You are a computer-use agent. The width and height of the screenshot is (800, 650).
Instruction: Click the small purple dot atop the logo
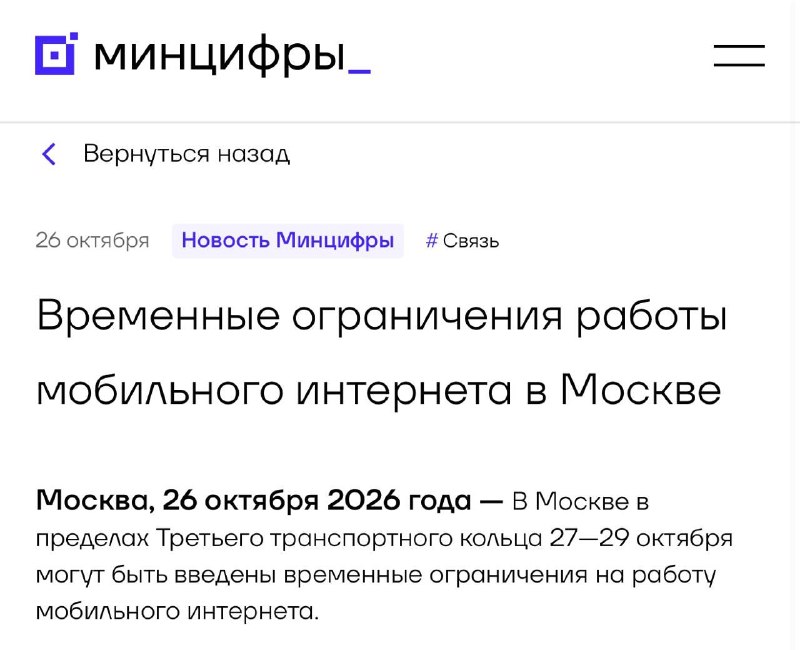74,36
